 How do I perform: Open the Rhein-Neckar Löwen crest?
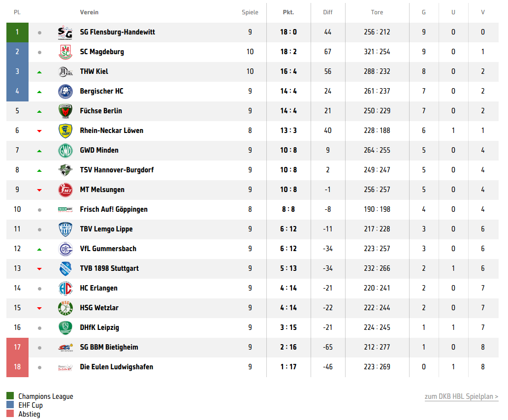click(65, 131)
